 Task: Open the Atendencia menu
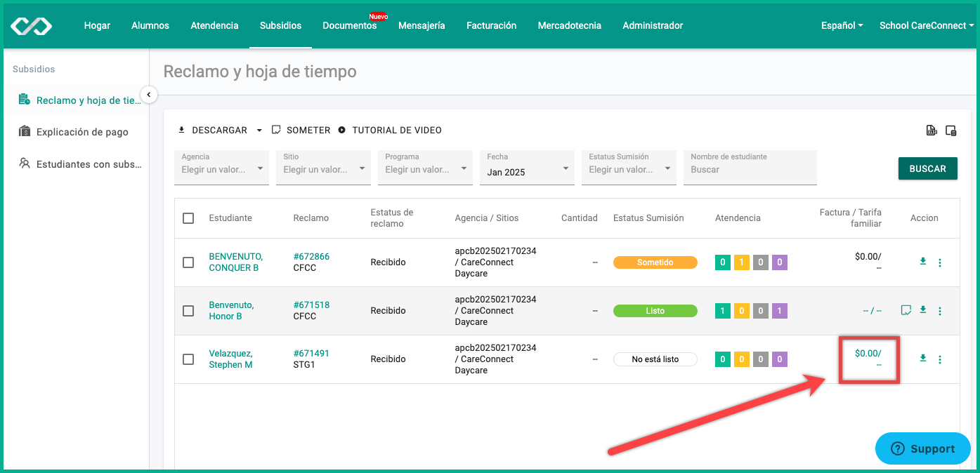point(214,25)
